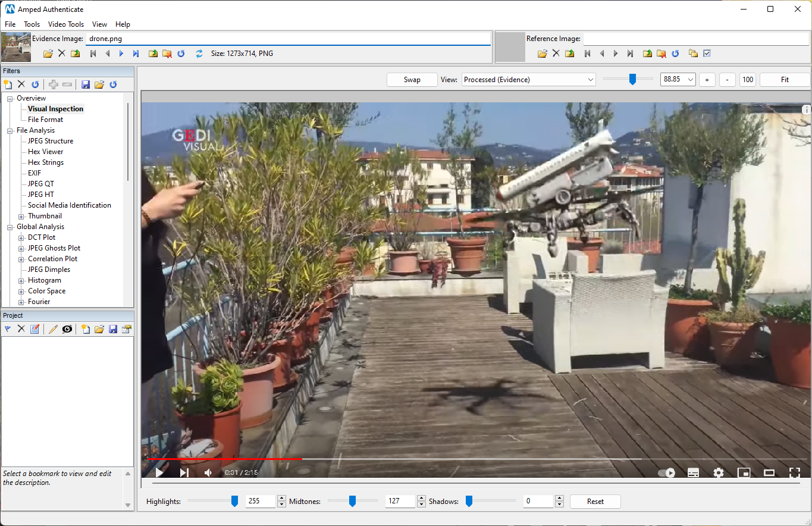The width and height of the screenshot is (812, 526).
Task: Save the current filter configuration to disk
Action: pos(85,84)
